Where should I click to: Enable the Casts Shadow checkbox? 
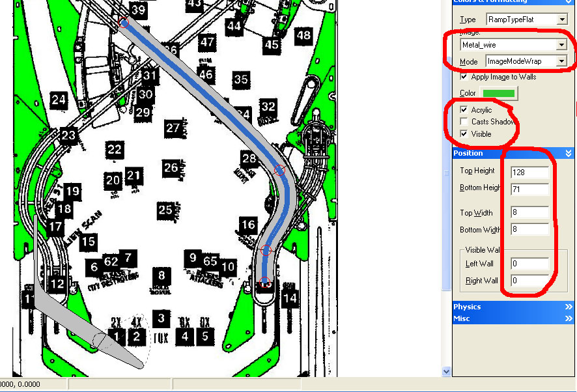[x=464, y=122]
